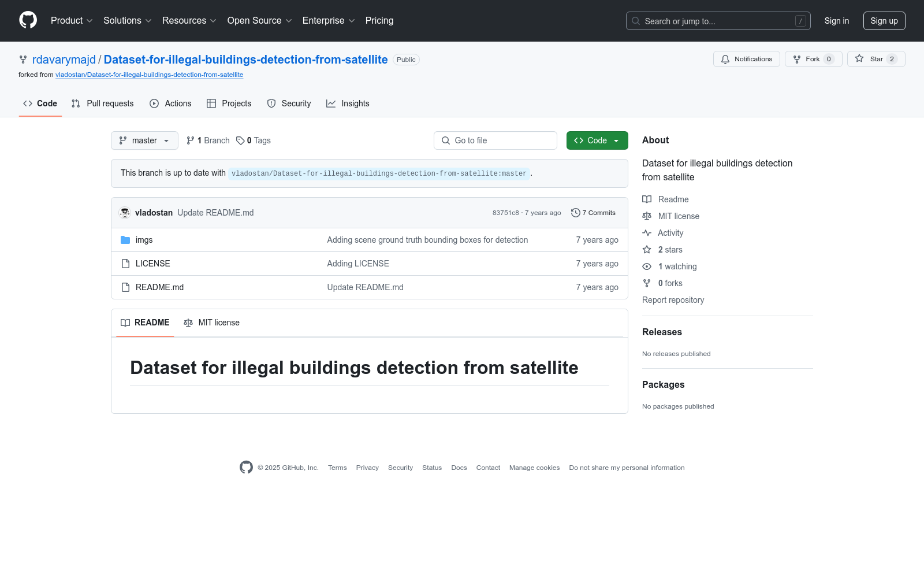
Task: Open the repository name link
Action: coord(245,60)
